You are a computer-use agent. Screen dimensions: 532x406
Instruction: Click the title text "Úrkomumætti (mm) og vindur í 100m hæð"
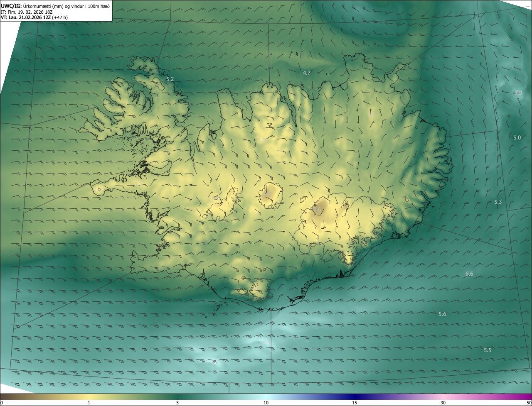[x=66, y=6]
